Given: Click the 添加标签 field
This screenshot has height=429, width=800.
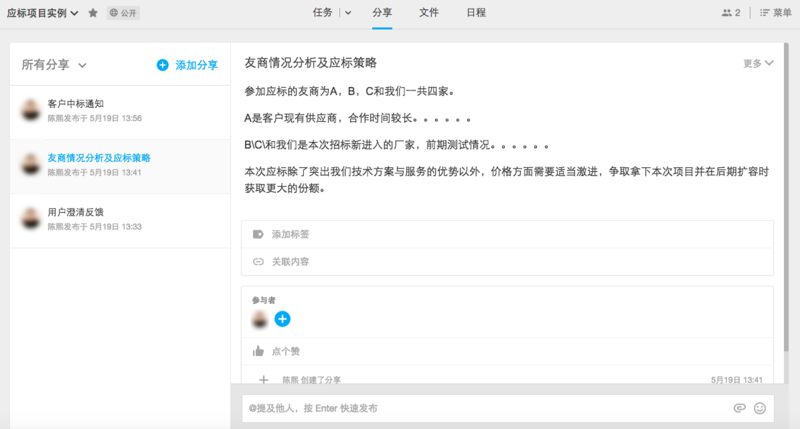Looking at the screenshot, I should click(x=507, y=234).
